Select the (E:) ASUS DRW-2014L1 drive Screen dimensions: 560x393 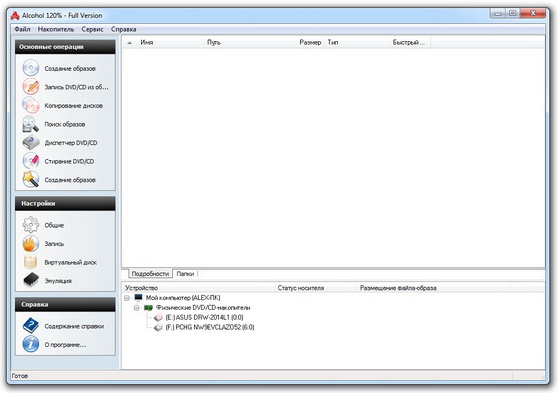coord(204,317)
